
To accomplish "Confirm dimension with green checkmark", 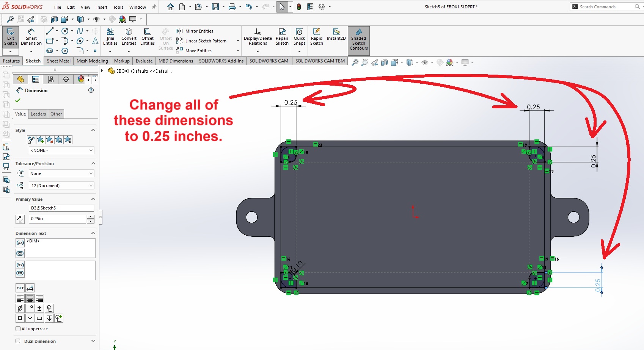I will coord(18,100).
